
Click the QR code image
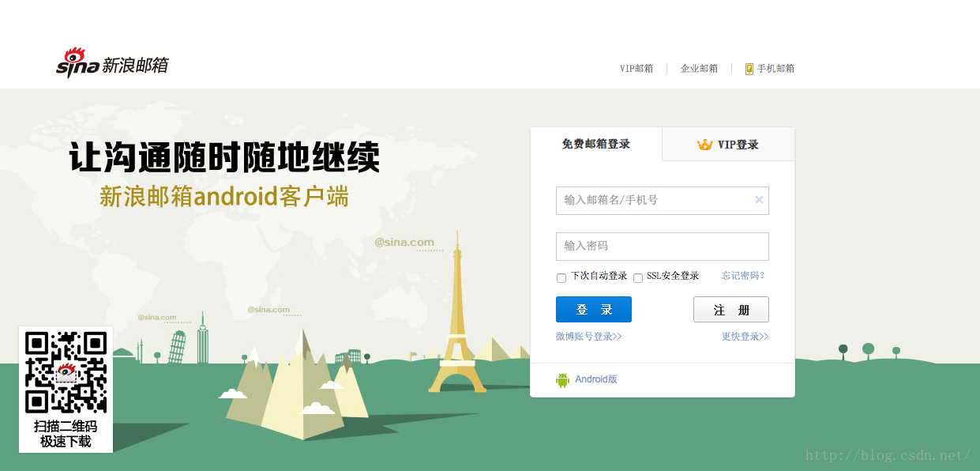(66, 372)
